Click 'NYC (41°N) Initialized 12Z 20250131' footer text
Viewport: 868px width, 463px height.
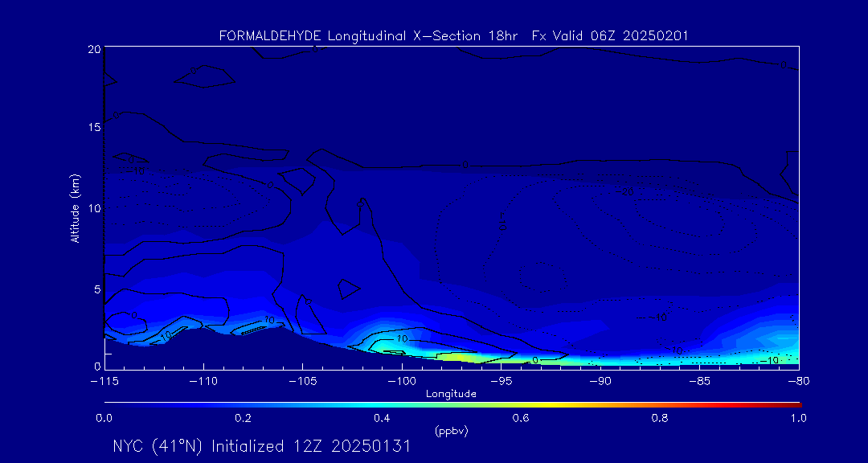pyautogui.click(x=262, y=446)
